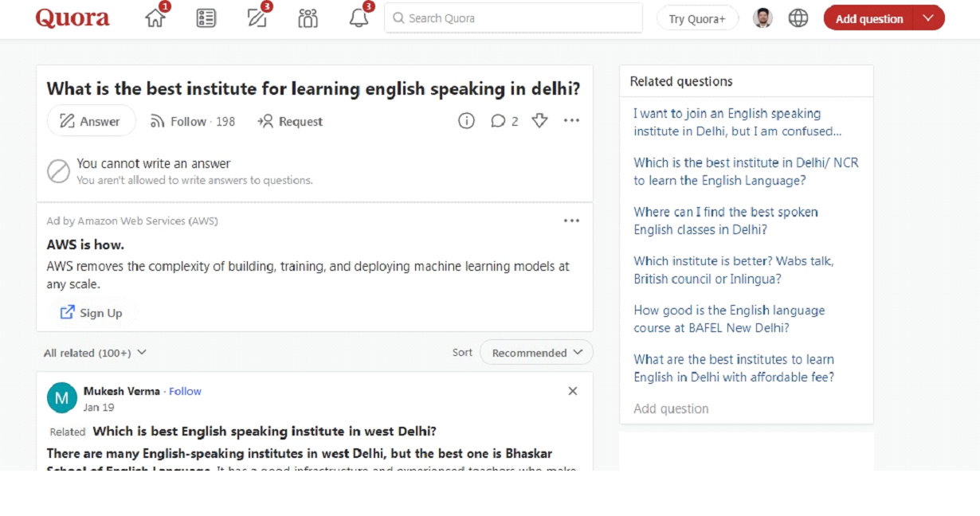Open Spaces people icon
The height and width of the screenshot is (516, 980).
pyautogui.click(x=308, y=18)
